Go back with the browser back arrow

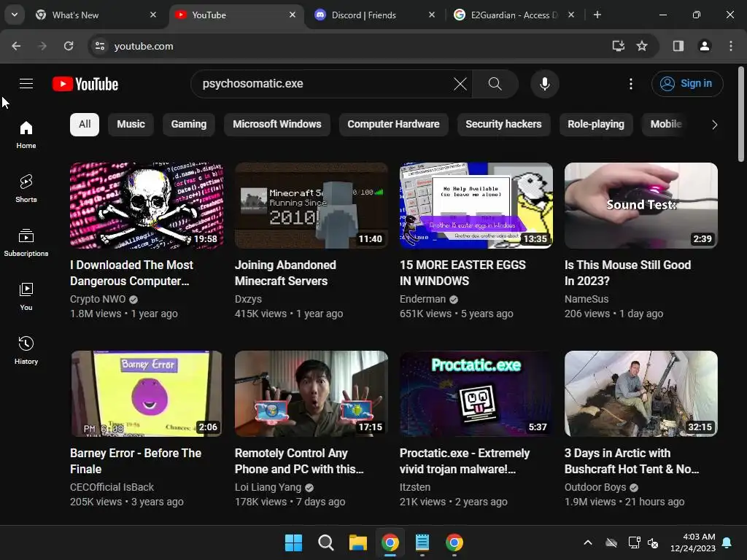coord(16,46)
